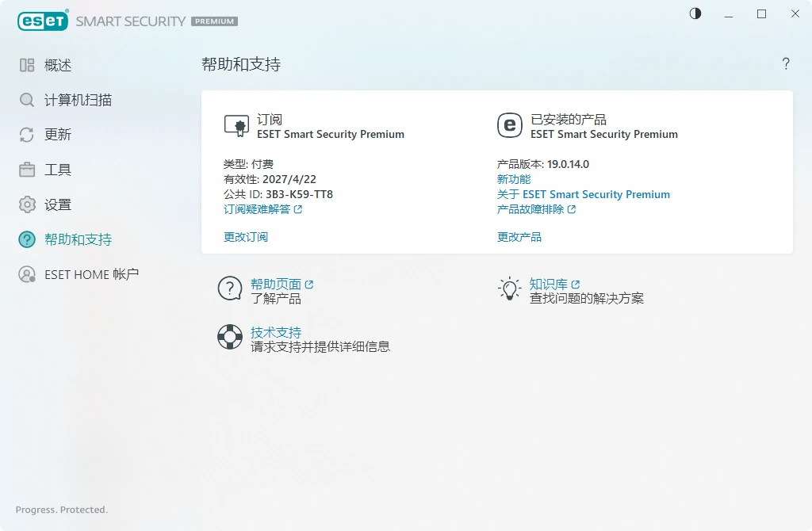Switch to the 概述 section

25,65
